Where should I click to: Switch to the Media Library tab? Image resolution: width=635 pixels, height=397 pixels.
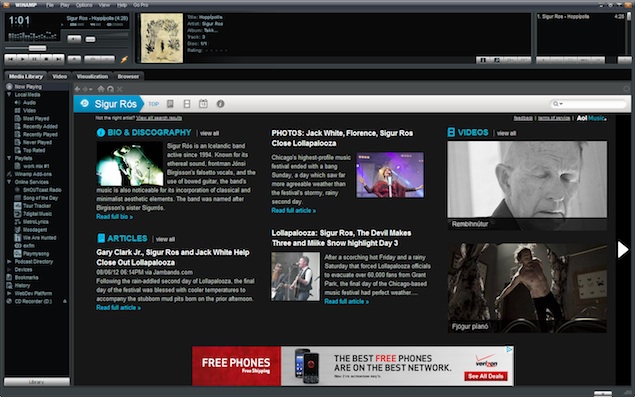click(26, 76)
